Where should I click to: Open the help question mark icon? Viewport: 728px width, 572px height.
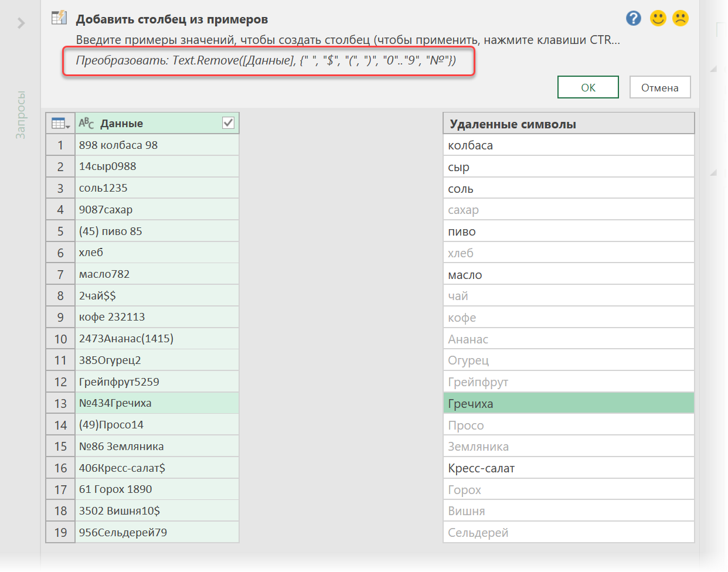click(634, 19)
